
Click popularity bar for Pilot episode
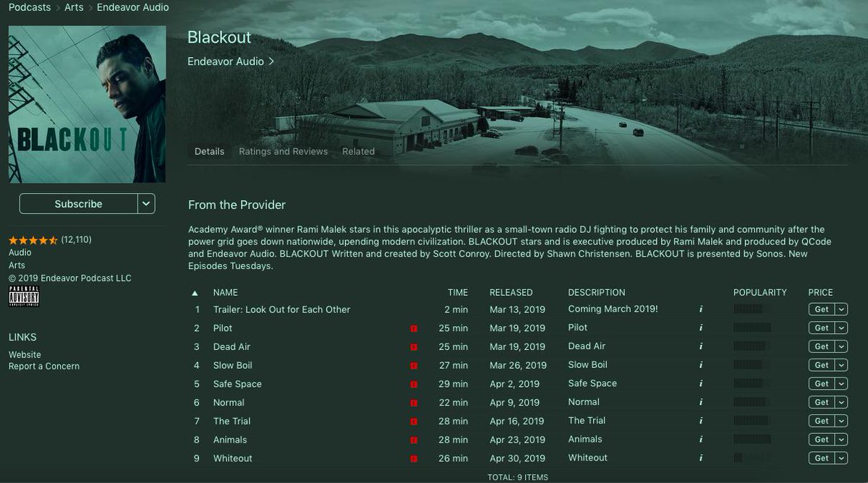752,328
